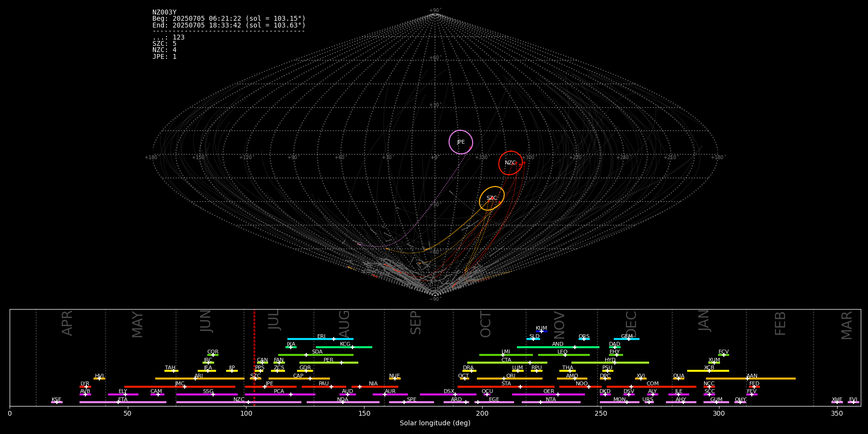868x434 pixels.
Task: Select the OER shower bar
Action: pyautogui.click(x=548, y=394)
